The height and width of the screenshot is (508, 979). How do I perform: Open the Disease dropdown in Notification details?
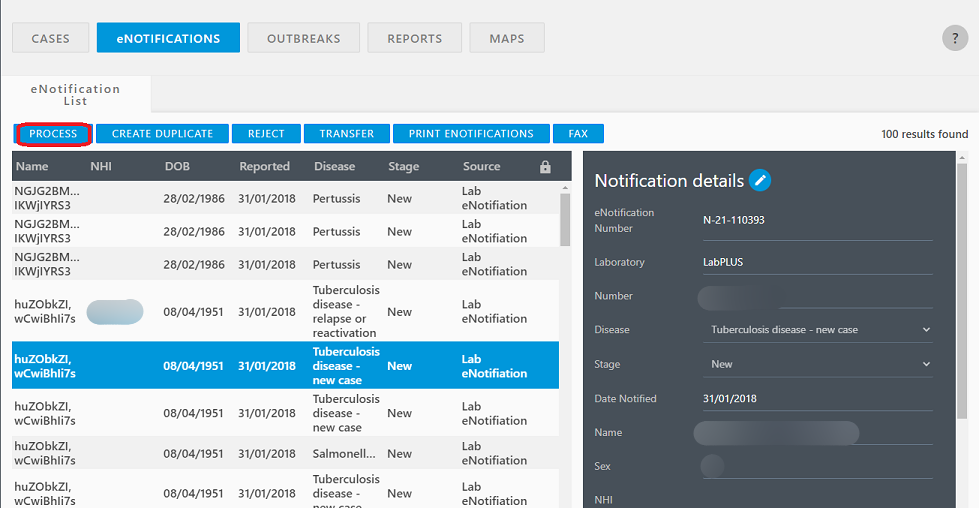click(x=818, y=330)
